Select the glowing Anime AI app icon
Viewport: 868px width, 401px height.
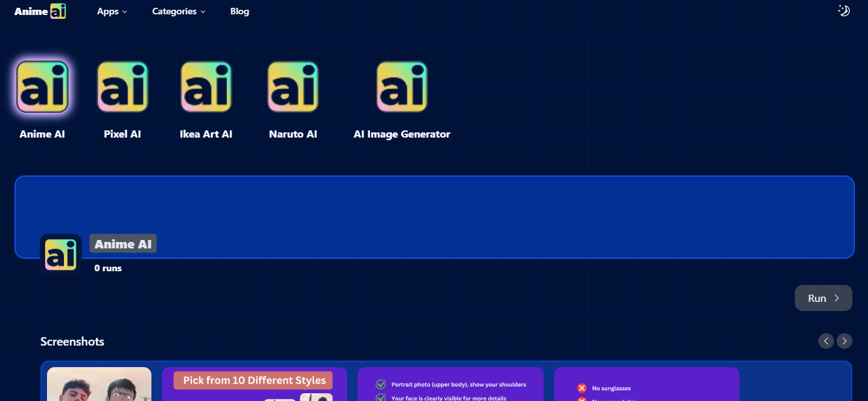pyautogui.click(x=42, y=87)
